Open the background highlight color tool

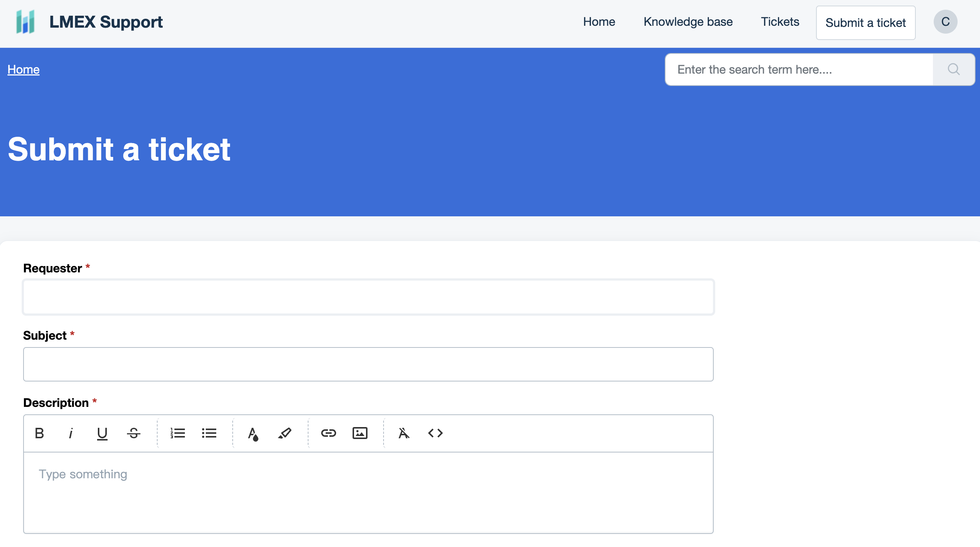(285, 433)
